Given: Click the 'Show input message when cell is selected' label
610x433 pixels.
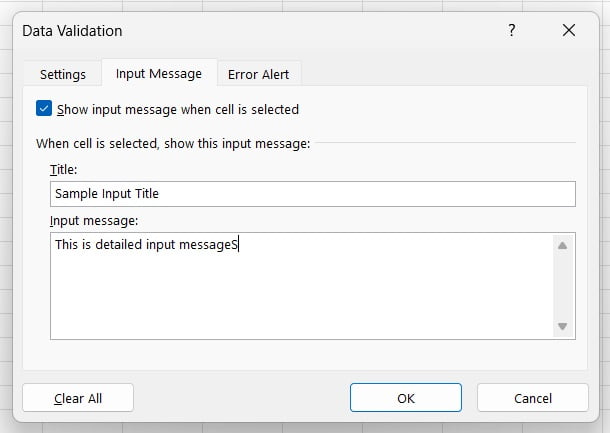Looking at the screenshot, I should pyautogui.click(x=178, y=110).
